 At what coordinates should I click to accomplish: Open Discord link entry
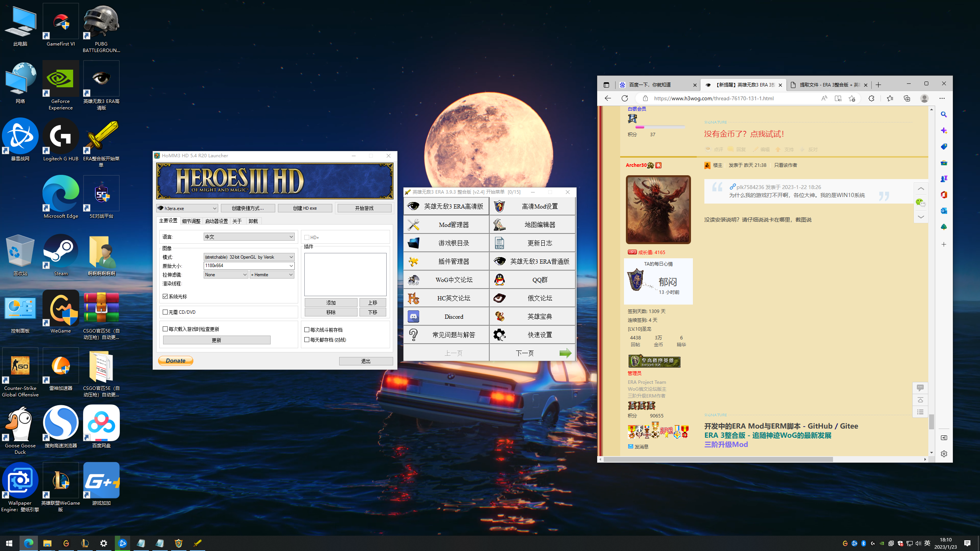click(446, 316)
